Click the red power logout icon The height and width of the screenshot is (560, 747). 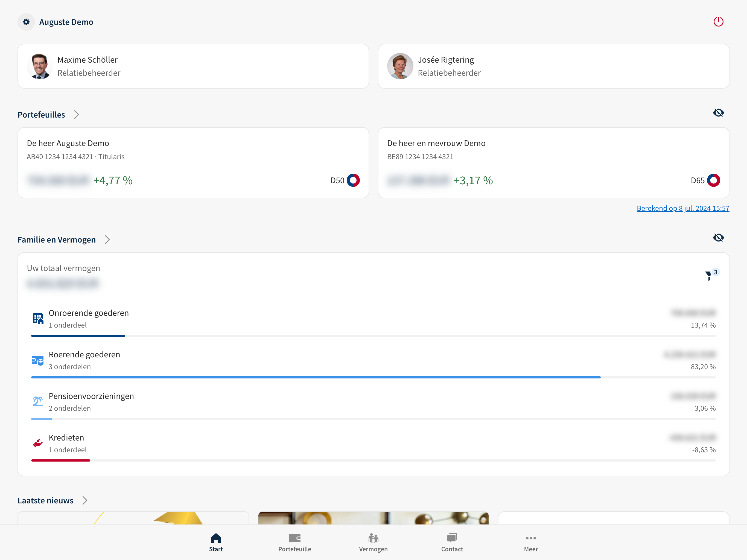(718, 22)
